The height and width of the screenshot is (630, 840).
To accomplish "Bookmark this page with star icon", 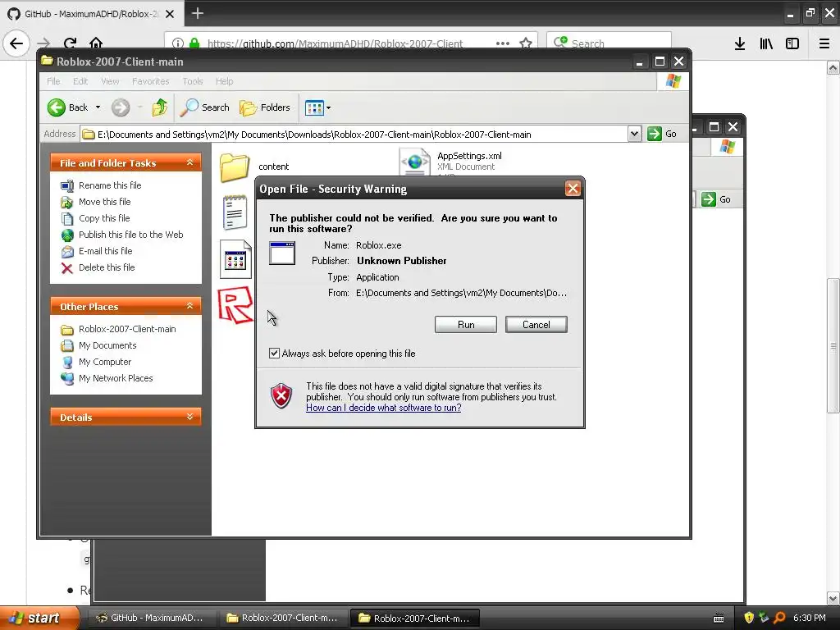I will [x=526, y=43].
